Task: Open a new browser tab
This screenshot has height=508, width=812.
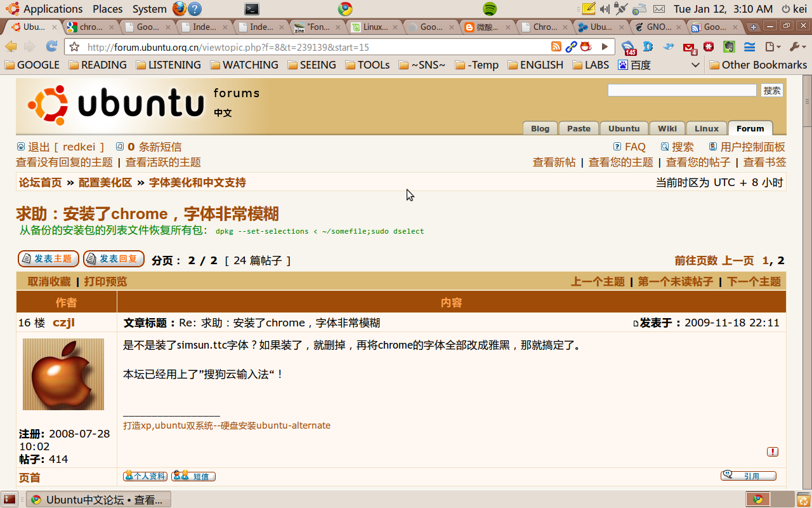Action: coord(753,27)
